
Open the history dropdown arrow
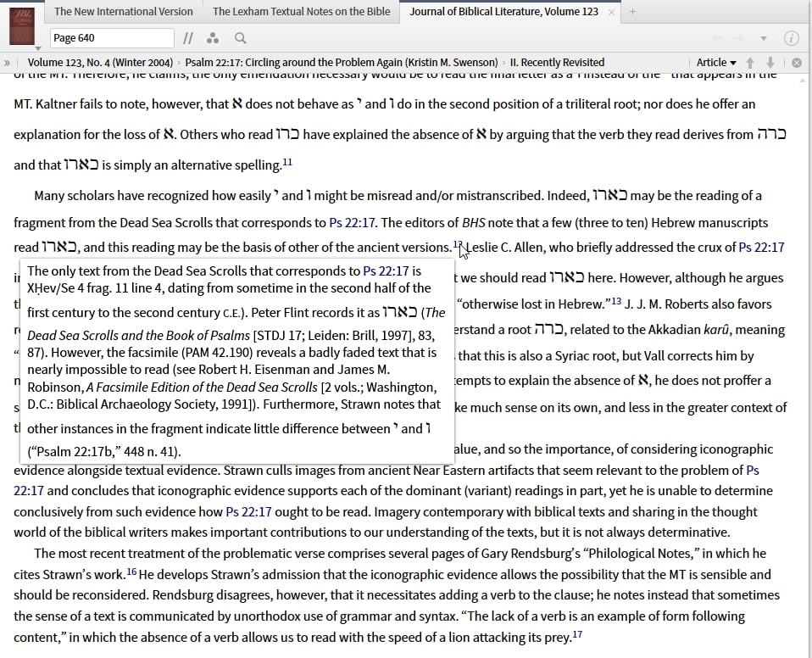(x=763, y=38)
